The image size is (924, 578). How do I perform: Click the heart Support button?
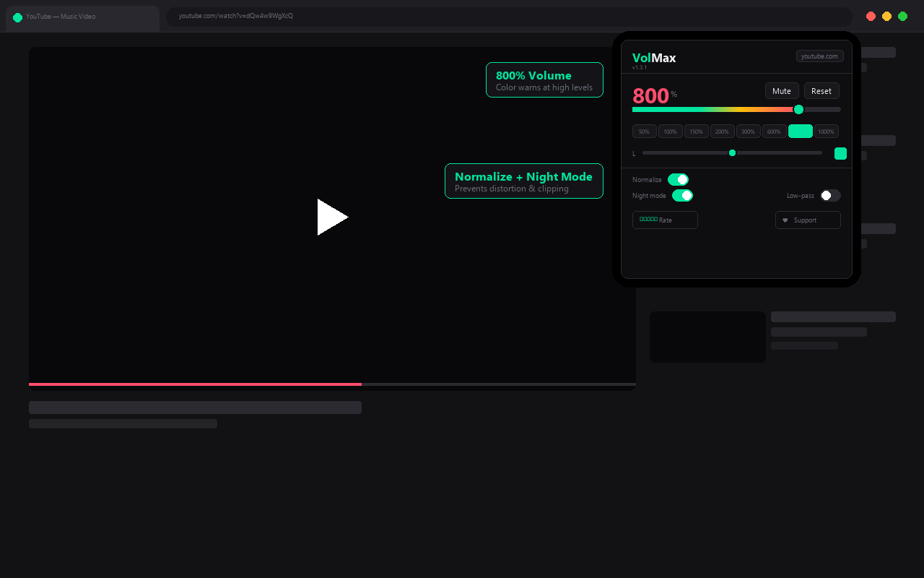pos(808,220)
